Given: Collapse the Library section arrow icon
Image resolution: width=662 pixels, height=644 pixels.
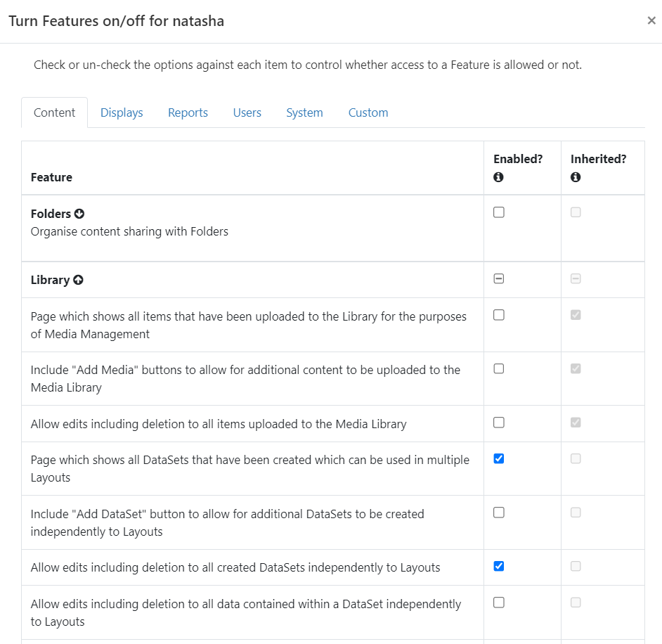Looking at the screenshot, I should 78,280.
